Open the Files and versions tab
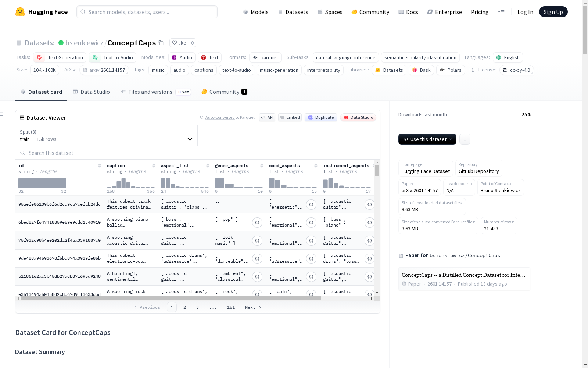This screenshot has height=368, width=588. [x=155, y=92]
